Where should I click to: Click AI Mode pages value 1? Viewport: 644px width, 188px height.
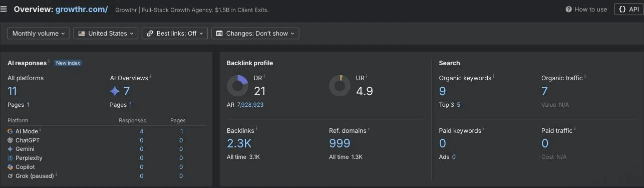click(x=181, y=131)
